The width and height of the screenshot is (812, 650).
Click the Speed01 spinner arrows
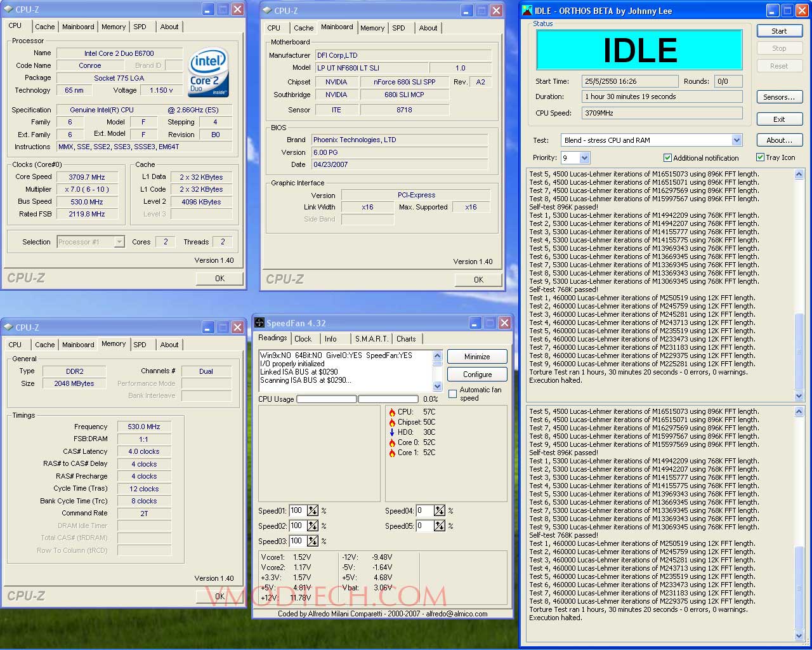click(313, 511)
